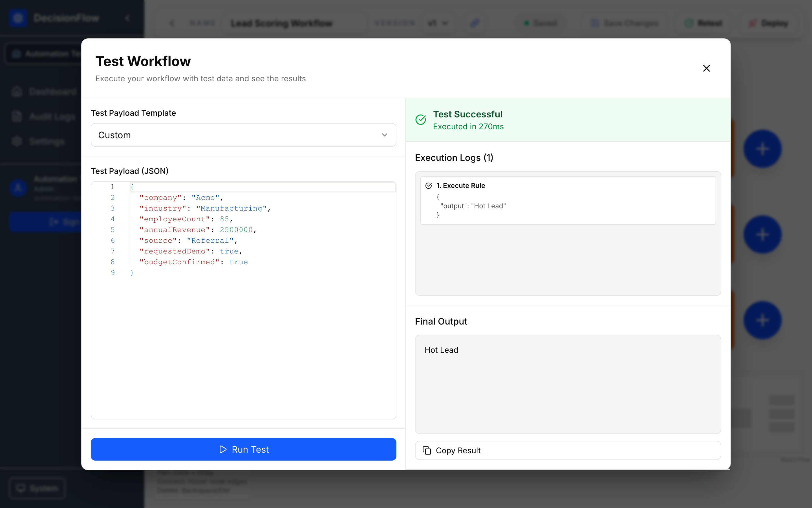
Task: Click the "Referral" source value
Action: tap(210, 240)
